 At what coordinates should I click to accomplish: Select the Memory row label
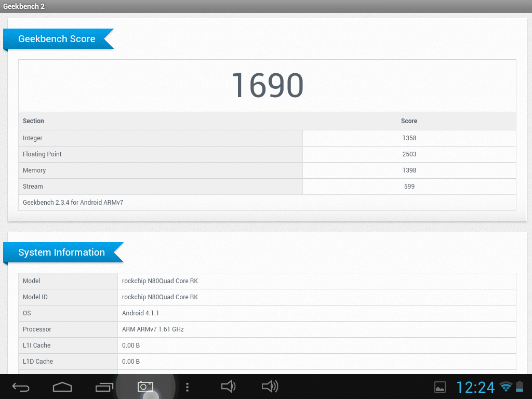[34, 170]
